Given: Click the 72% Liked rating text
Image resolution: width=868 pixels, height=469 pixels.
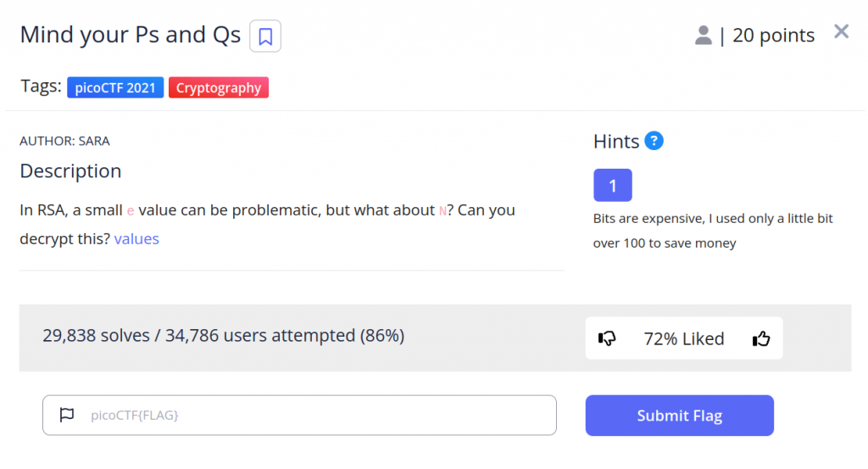Looking at the screenshot, I should coord(684,339).
